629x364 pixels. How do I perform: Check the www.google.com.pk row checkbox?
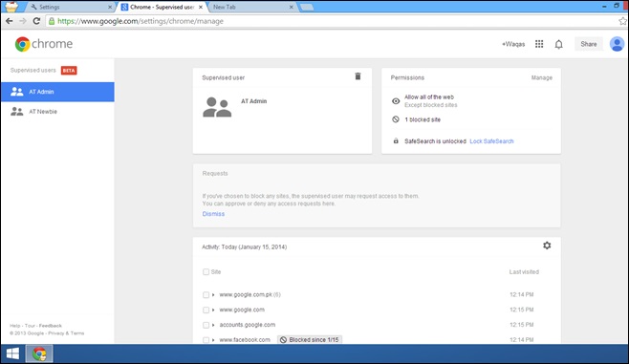click(206, 294)
